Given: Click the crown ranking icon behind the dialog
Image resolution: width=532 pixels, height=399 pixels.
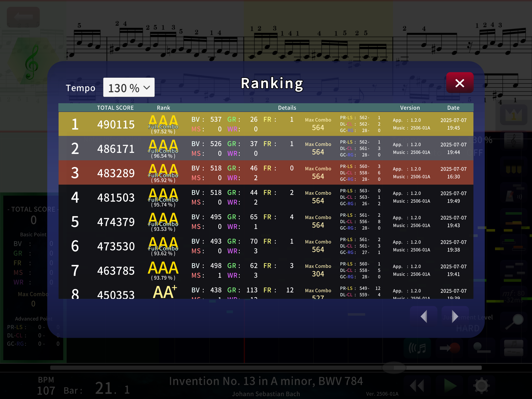Looking at the screenshot, I should (x=513, y=115).
